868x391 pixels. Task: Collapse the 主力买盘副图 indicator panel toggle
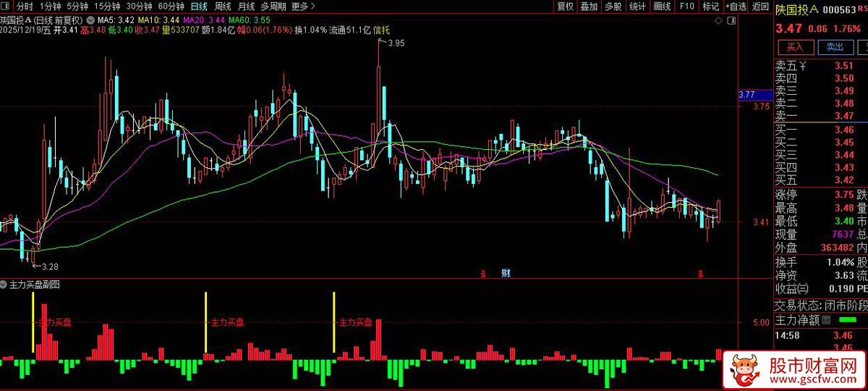[x=4, y=285]
